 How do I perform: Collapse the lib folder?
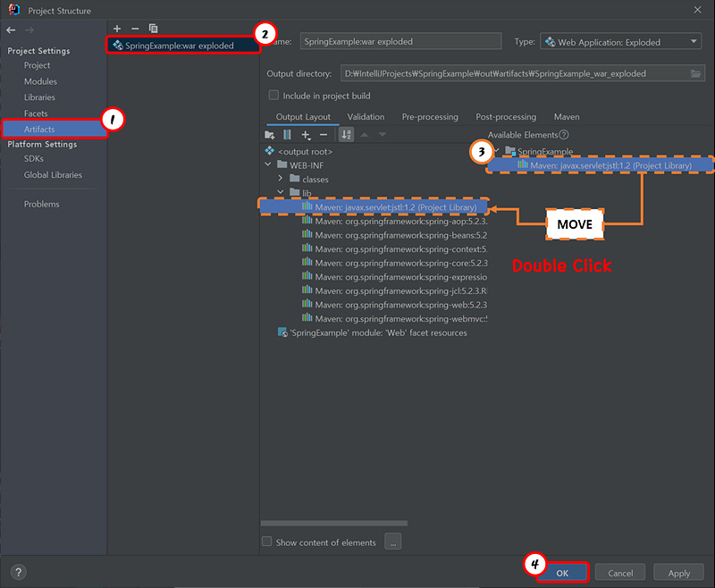coord(281,192)
